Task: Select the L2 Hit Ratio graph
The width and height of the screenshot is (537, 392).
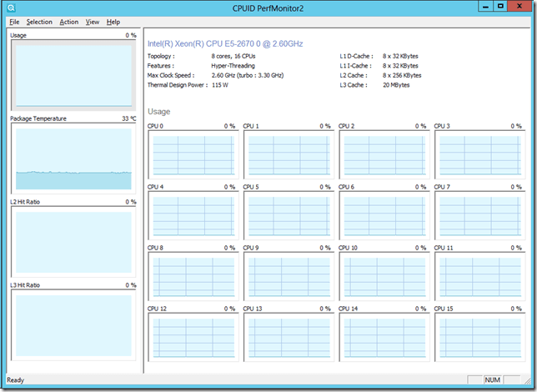Action: tap(73, 242)
